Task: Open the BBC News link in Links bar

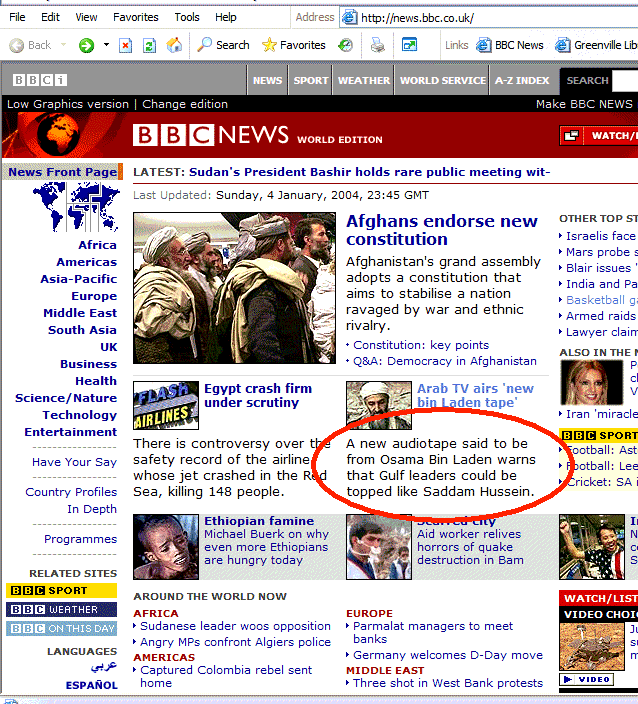Action: pos(510,45)
